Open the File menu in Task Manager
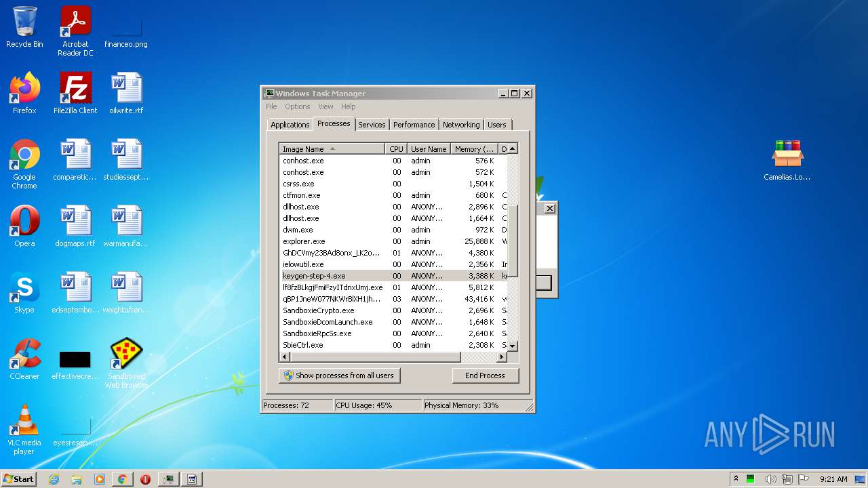Image resolution: width=868 pixels, height=488 pixels. pyautogui.click(x=271, y=106)
